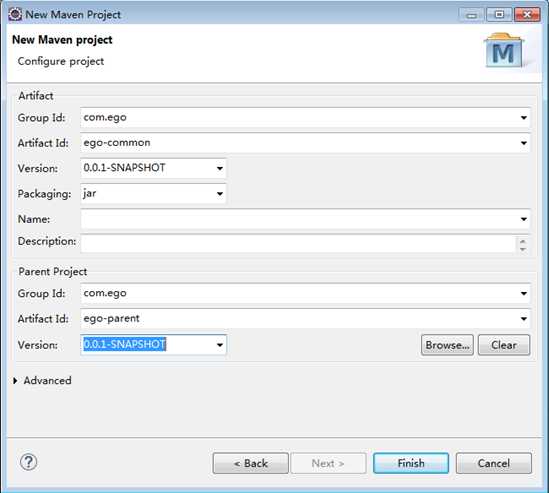The width and height of the screenshot is (549, 493).
Task: Click the Description scroll up arrow
Action: pyautogui.click(x=523, y=241)
